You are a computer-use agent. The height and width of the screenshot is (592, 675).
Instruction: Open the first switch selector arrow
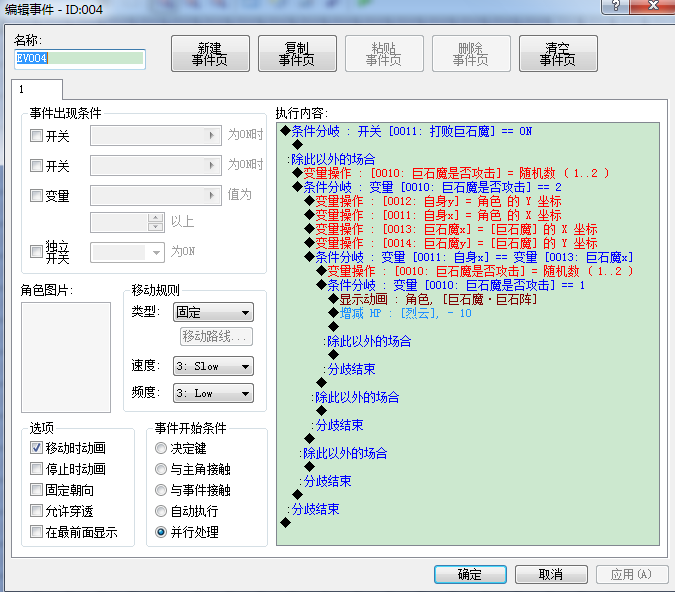[211, 136]
